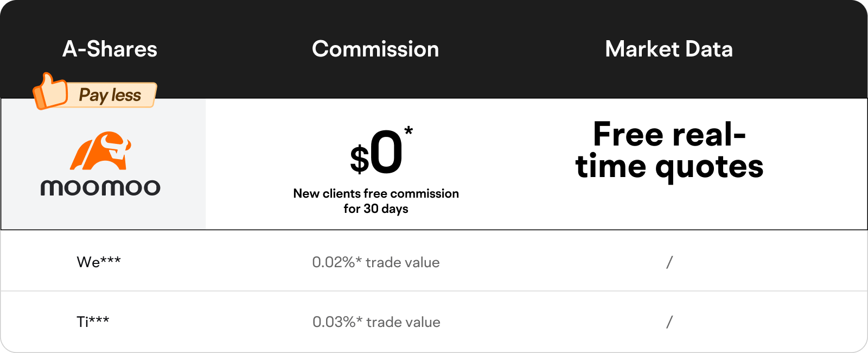The width and height of the screenshot is (868, 353).
Task: Click the for 30 days text line
Action: point(376,209)
